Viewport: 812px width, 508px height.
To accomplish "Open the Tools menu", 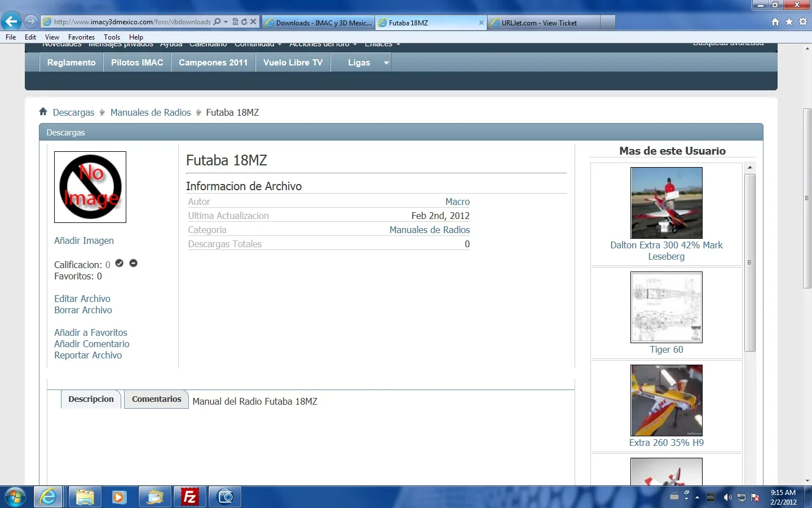I will [112, 37].
